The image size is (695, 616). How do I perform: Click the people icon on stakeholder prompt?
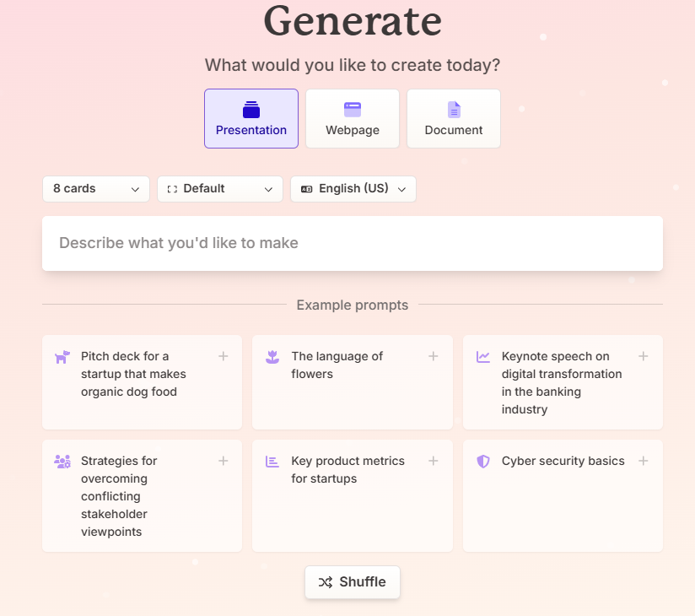62,462
